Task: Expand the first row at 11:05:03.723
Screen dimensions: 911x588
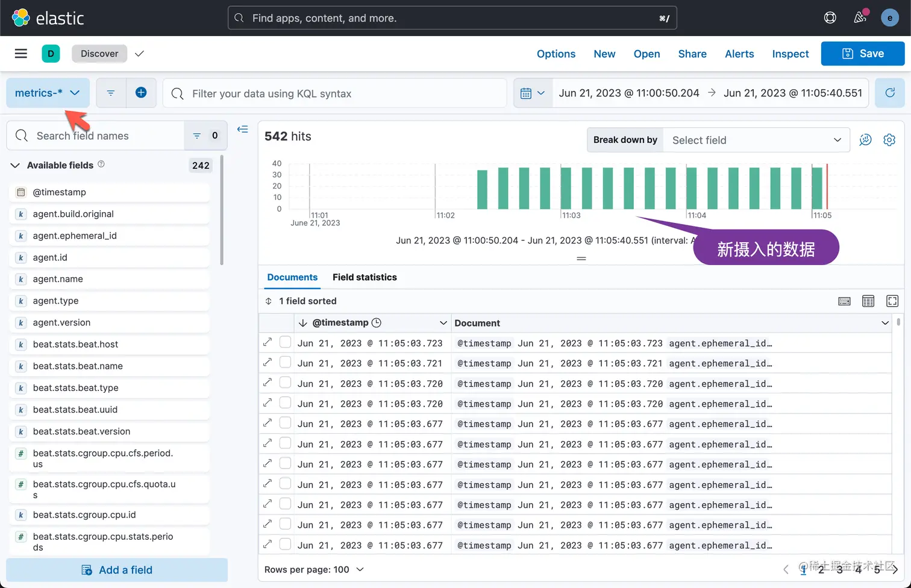Action: (x=268, y=342)
